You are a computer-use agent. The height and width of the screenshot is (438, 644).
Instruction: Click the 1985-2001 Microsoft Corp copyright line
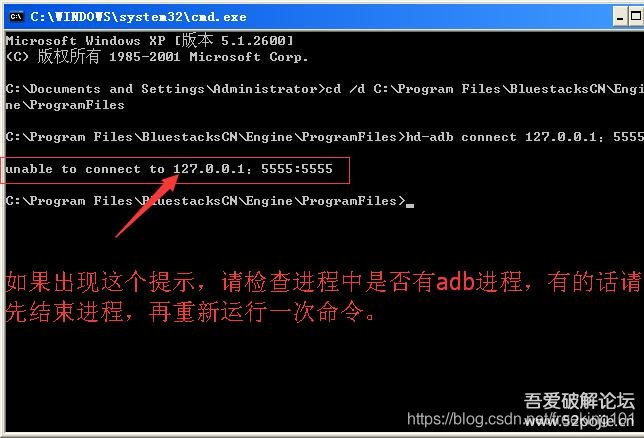[x=157, y=56]
